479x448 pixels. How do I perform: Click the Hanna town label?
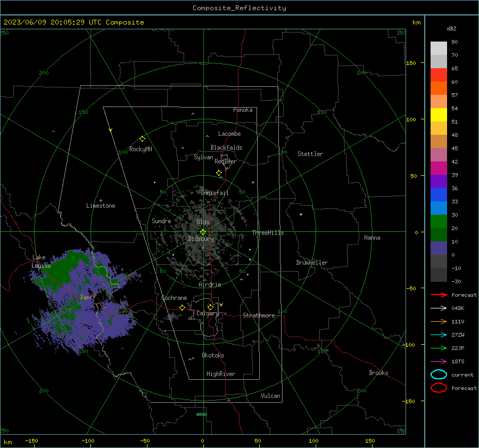coord(372,238)
